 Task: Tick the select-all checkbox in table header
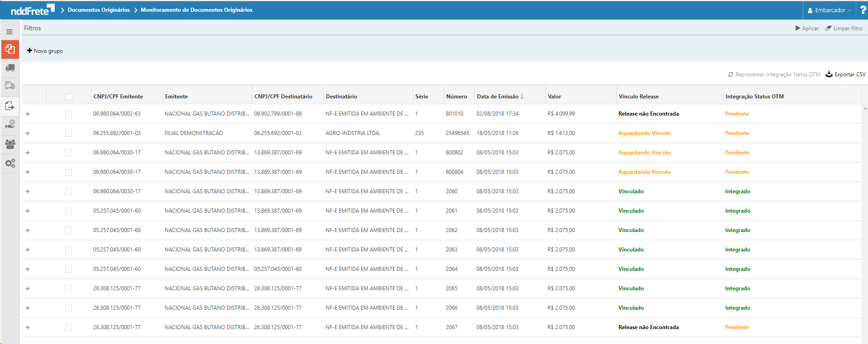pyautogui.click(x=69, y=97)
